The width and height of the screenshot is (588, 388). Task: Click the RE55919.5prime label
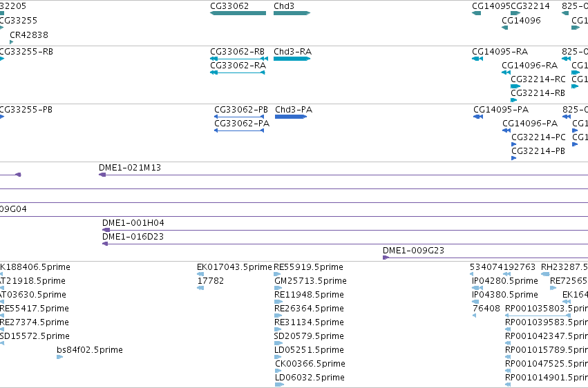tap(308, 267)
